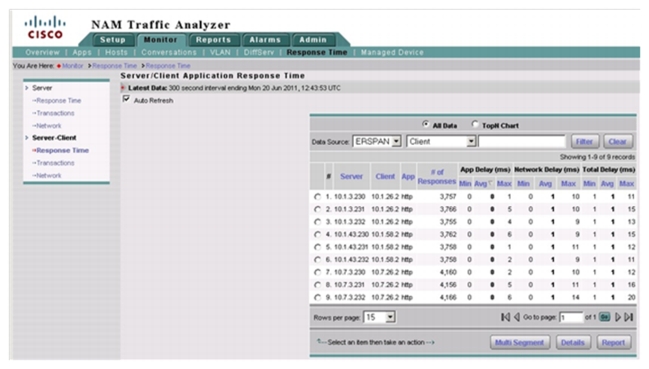Toggle the Auto Refresh checkbox
649x369 pixels.
[126, 99]
